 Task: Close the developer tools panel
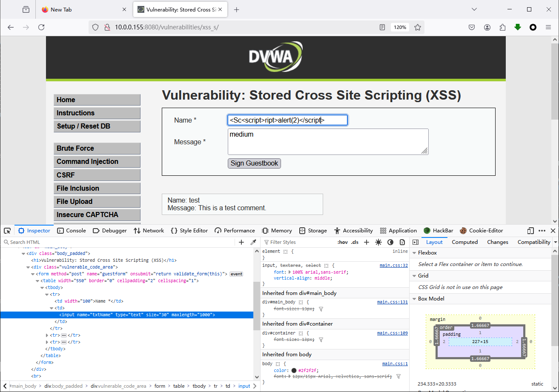pos(553,231)
